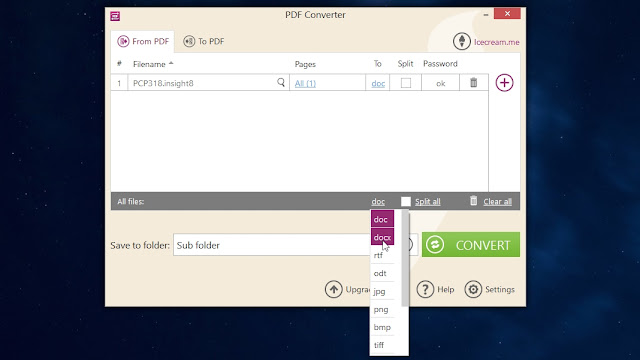
Task: Click the PCP318.insight8 filename cell
Action: click(x=209, y=83)
